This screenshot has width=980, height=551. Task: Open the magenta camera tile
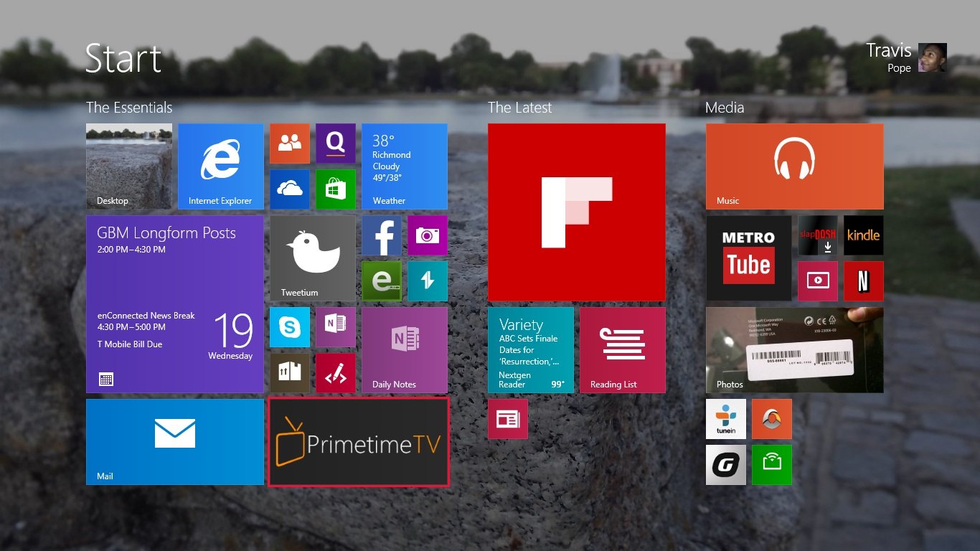point(428,235)
